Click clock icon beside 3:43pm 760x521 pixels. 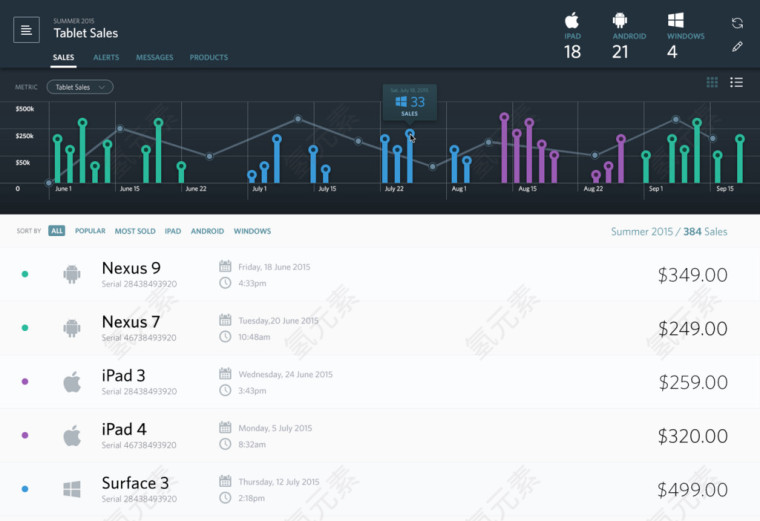point(225,390)
